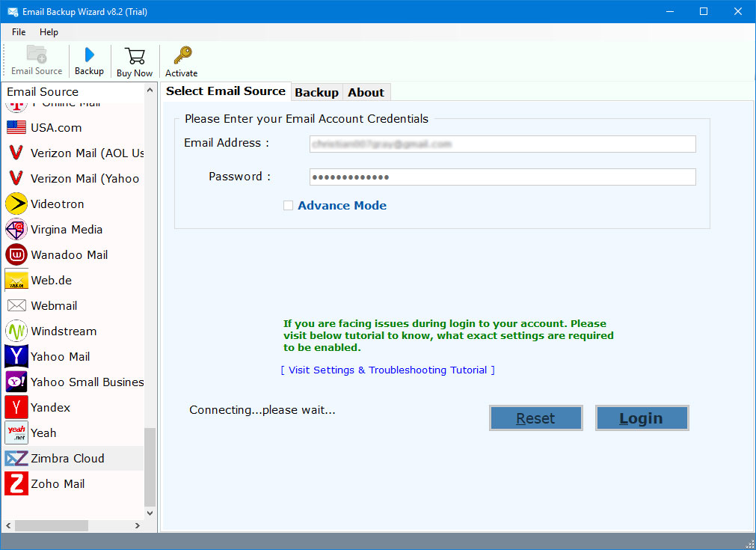Choose the Yahoo Small Business icon
This screenshot has width=756, height=550.
(x=16, y=382)
